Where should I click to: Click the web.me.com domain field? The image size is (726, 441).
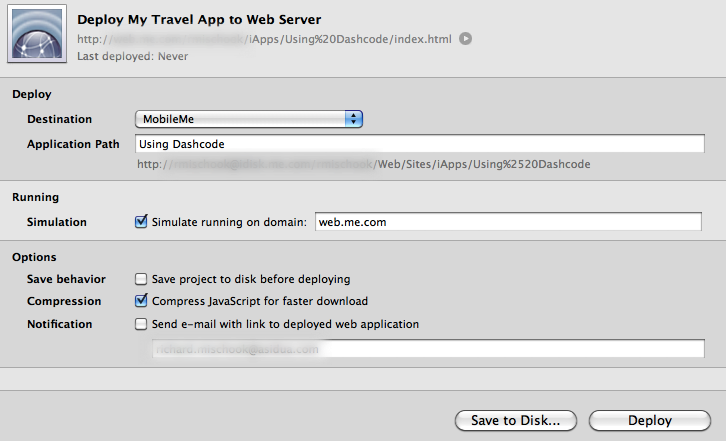(508, 221)
